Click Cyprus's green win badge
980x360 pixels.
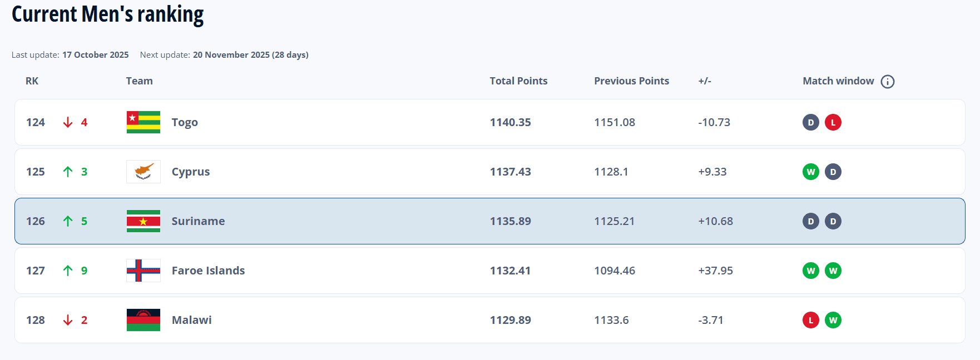811,172
